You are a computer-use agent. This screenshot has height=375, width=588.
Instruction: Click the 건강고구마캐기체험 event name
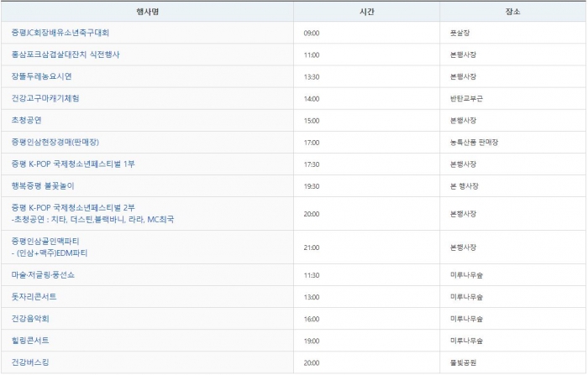[45, 98]
